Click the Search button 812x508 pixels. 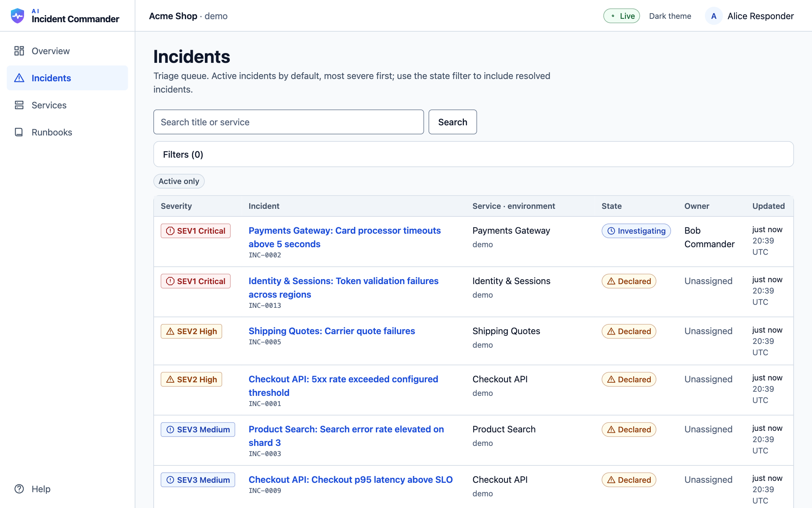(453, 122)
